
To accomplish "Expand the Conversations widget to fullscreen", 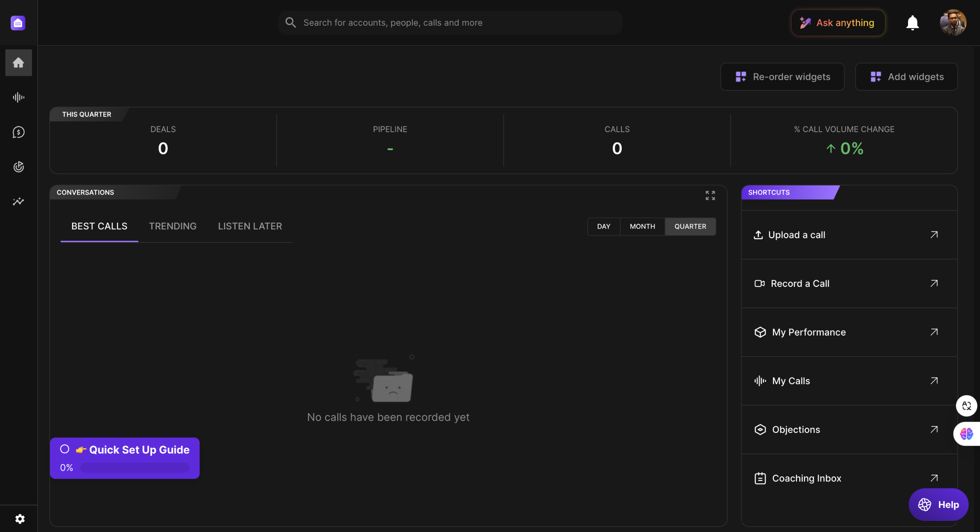I will pyautogui.click(x=710, y=195).
